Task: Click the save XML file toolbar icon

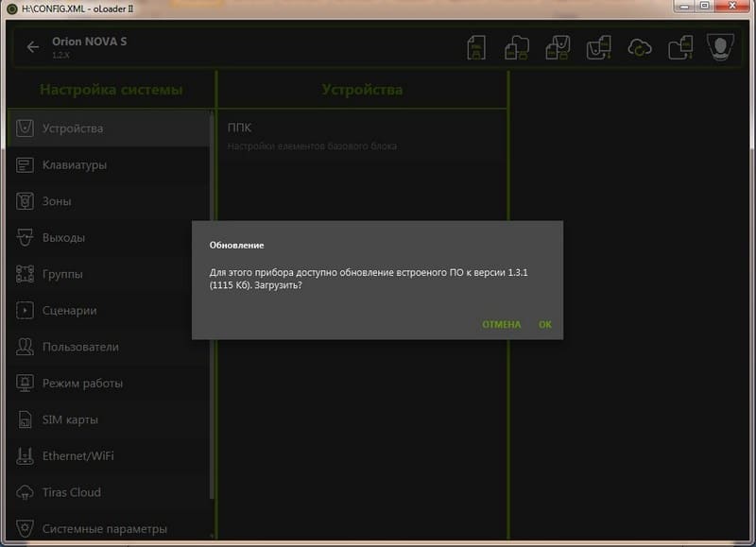Action: click(x=476, y=48)
